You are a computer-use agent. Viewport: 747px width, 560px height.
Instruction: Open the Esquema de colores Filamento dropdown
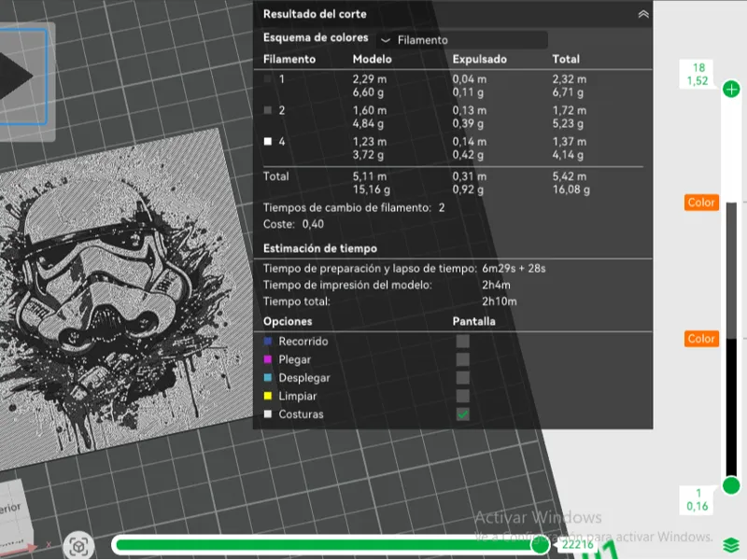(461, 40)
